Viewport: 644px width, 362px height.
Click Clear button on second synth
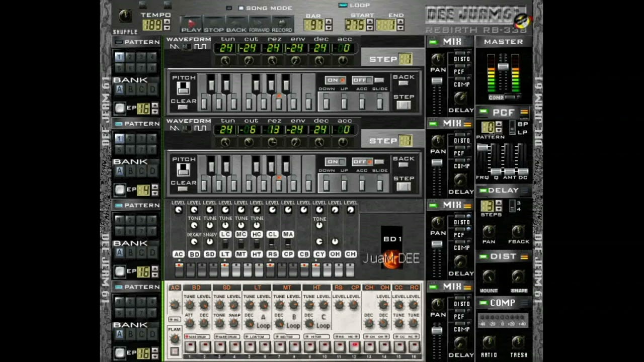coord(183,189)
